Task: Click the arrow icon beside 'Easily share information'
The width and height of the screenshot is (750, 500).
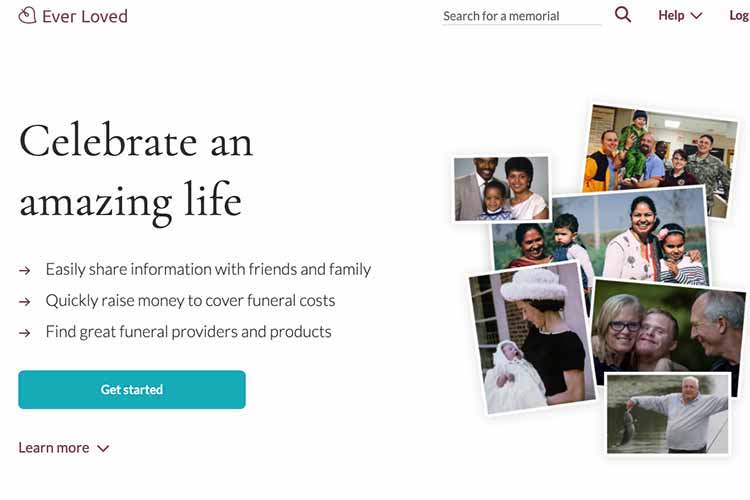Action: point(24,271)
